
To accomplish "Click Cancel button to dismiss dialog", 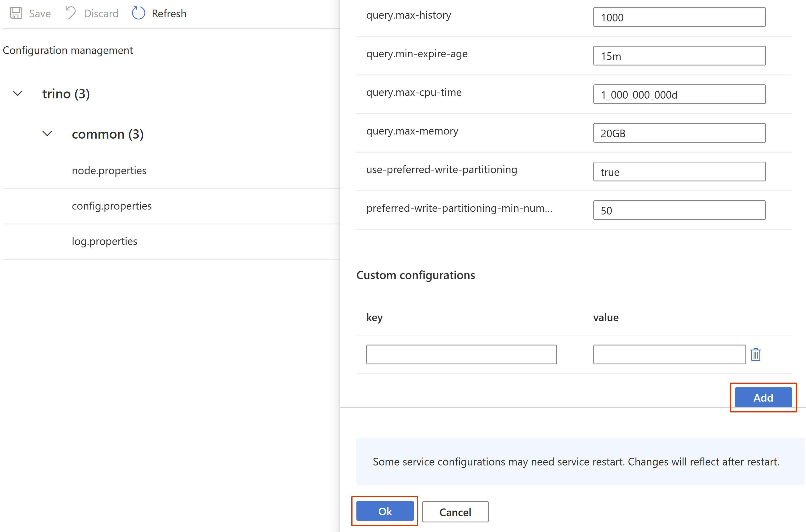I will [x=454, y=511].
